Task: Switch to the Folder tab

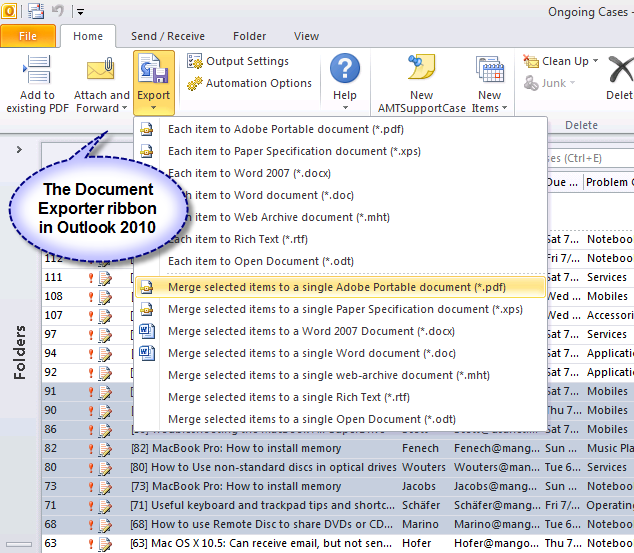Action: click(x=249, y=36)
